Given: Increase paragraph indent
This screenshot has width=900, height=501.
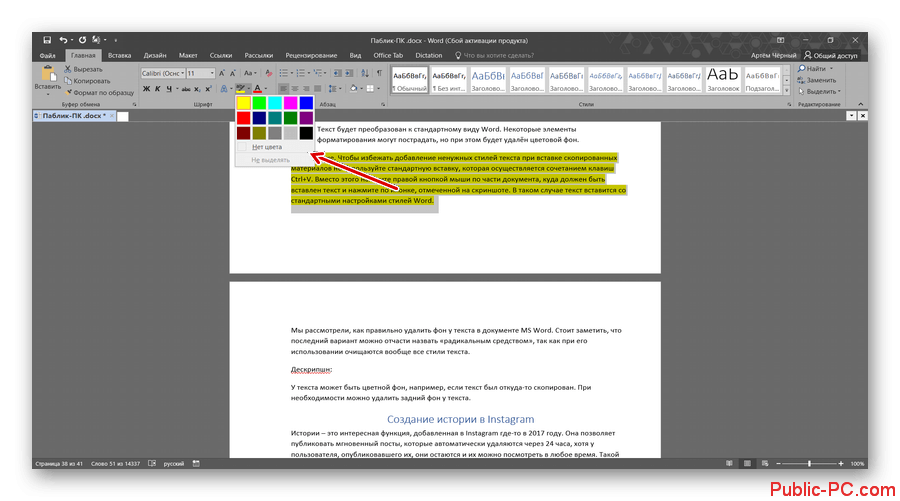Looking at the screenshot, I should click(349, 73).
